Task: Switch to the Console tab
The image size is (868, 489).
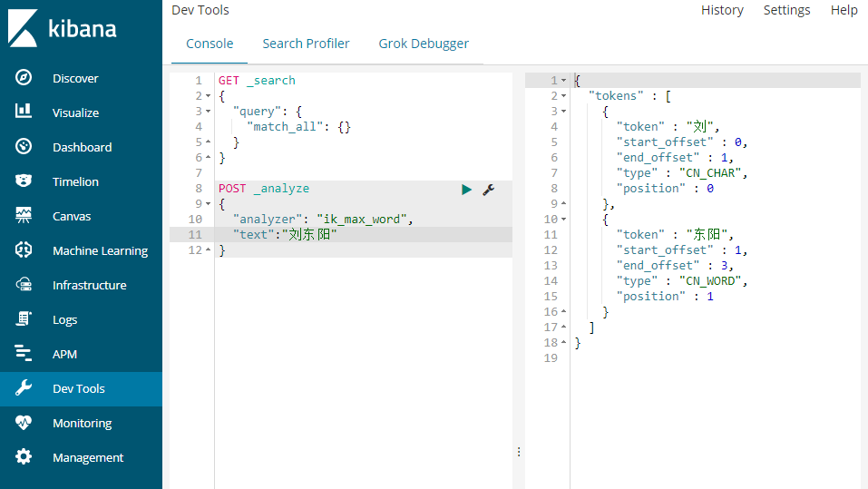Action: click(x=210, y=44)
